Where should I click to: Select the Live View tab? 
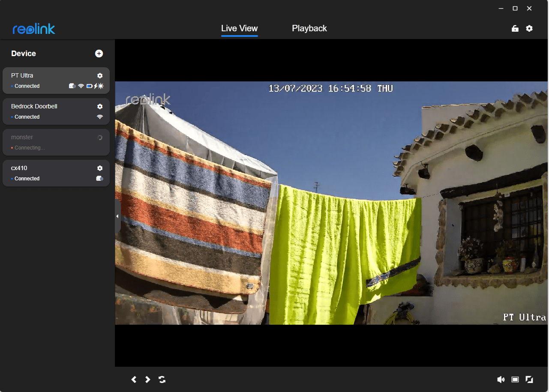[239, 29]
